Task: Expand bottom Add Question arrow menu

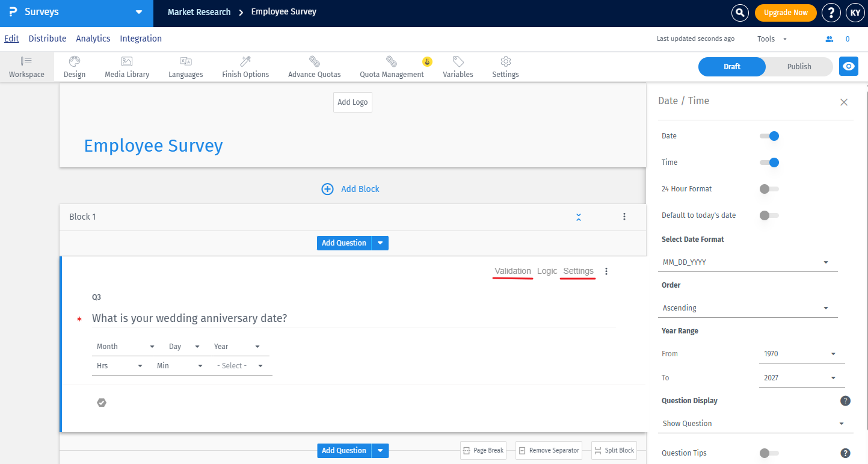Action: [x=380, y=451]
